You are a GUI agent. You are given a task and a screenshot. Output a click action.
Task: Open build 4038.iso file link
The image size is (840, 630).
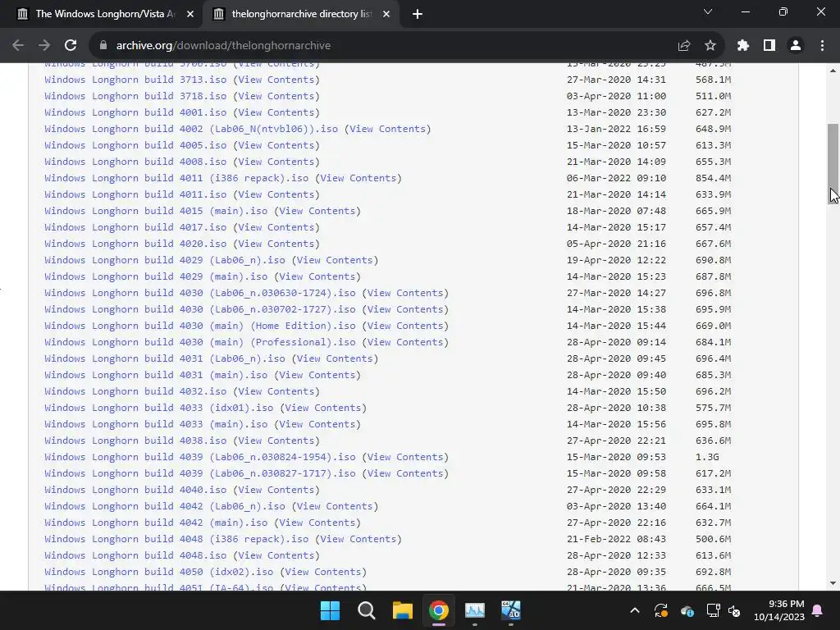click(135, 441)
